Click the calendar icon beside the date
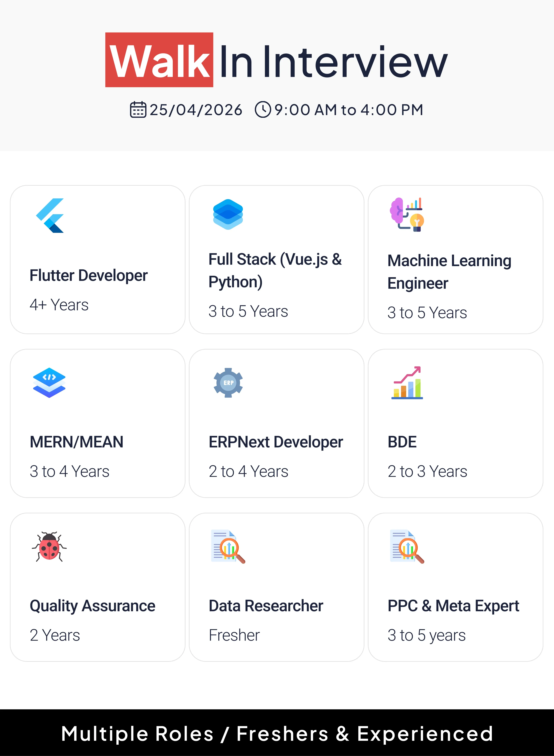 point(138,110)
